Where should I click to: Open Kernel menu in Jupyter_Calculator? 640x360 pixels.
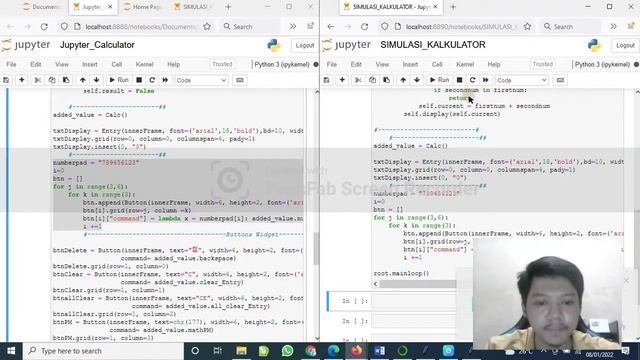tap(144, 64)
